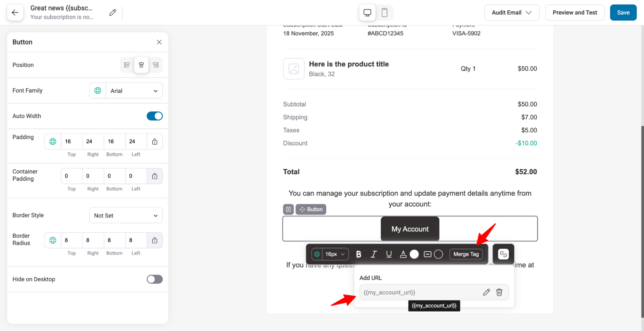644x331 pixels.
Task: Apply bold formatting to button text
Action: point(358,254)
